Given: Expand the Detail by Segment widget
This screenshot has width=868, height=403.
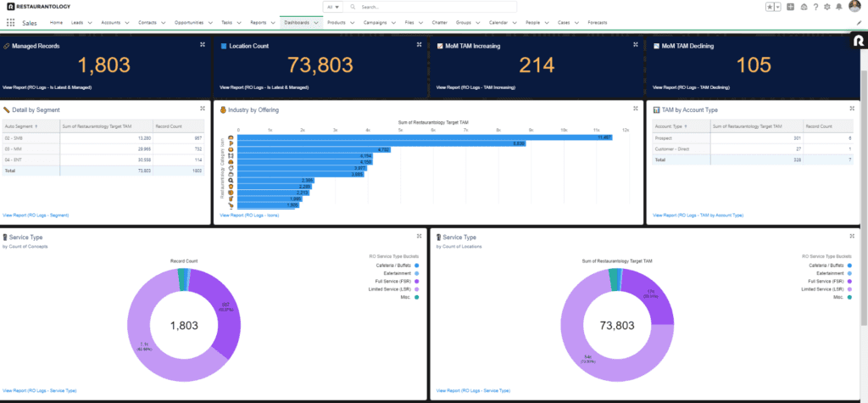Looking at the screenshot, I should pos(203,108).
